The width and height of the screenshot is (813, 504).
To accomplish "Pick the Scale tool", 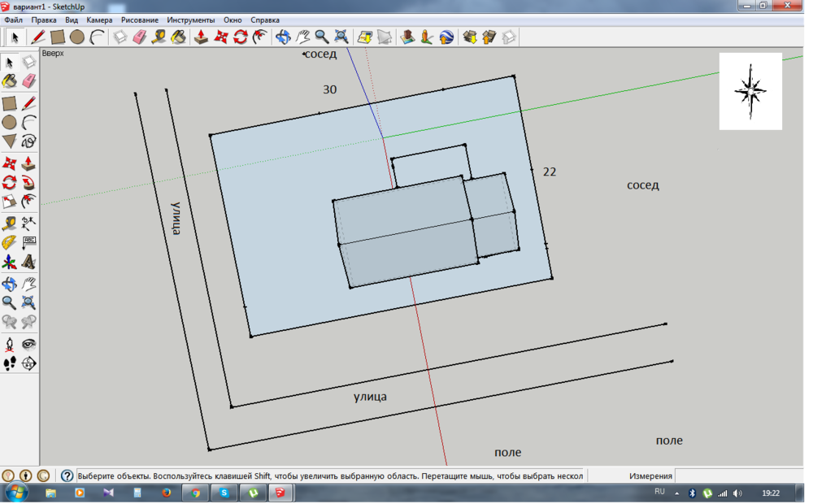I will [x=9, y=202].
